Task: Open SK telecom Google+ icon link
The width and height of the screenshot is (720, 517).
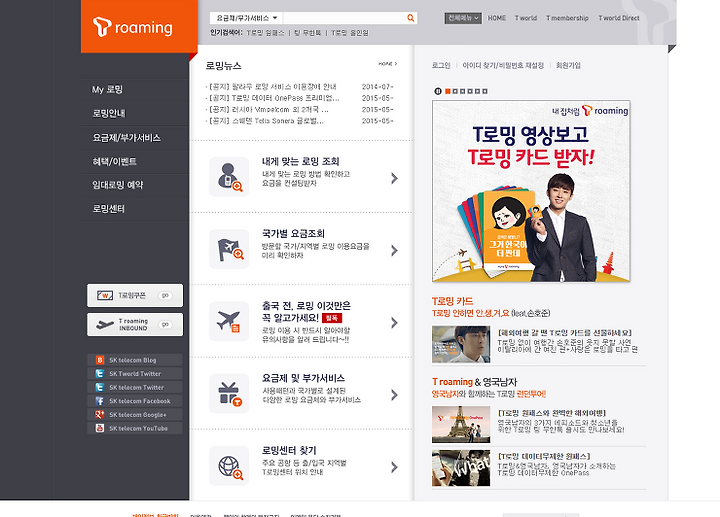Action: coord(100,415)
